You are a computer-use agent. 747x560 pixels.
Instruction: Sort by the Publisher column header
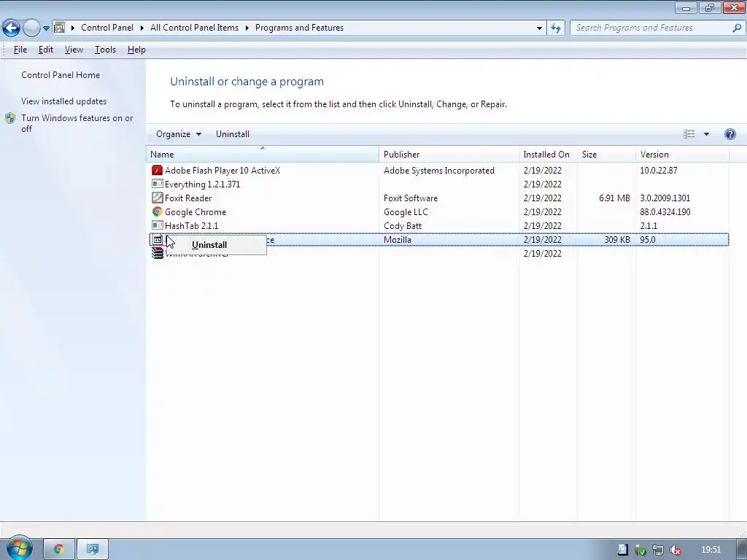click(x=449, y=155)
